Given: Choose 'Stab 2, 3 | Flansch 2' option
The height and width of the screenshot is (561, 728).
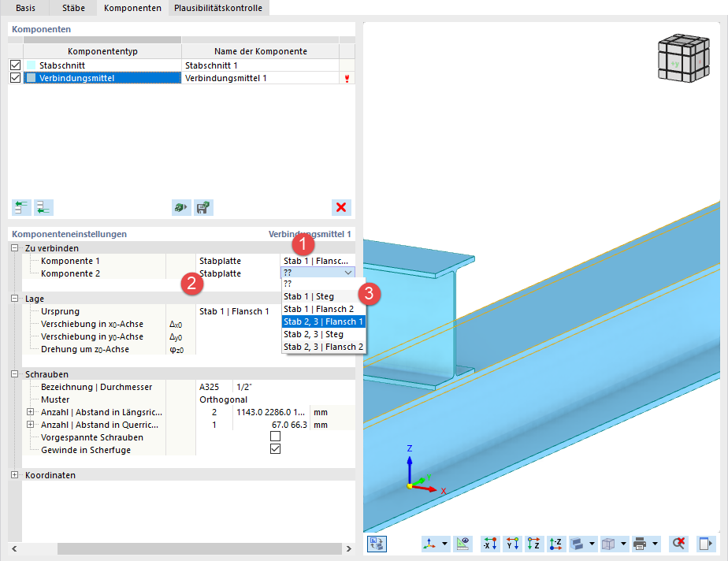Looking at the screenshot, I should click(324, 347).
